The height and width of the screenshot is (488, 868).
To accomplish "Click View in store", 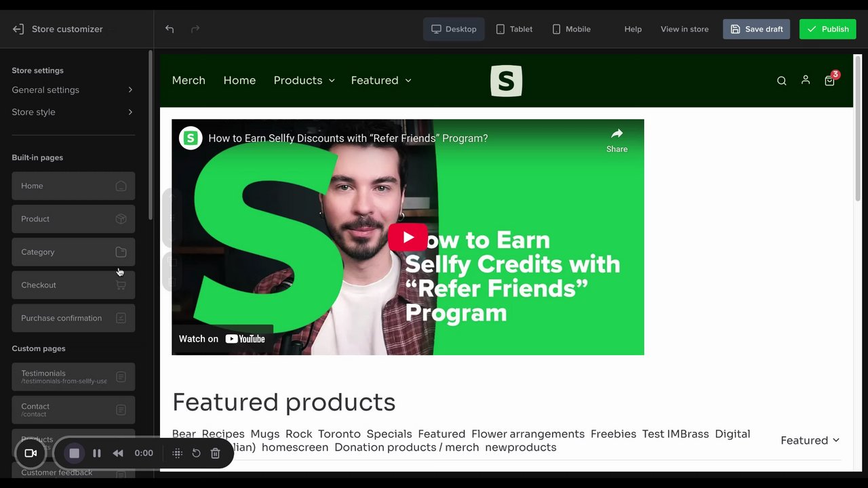I will coord(684,29).
